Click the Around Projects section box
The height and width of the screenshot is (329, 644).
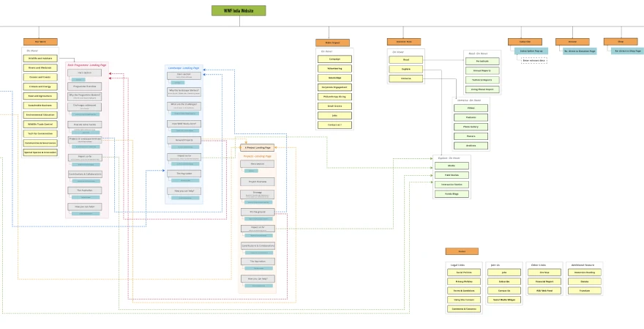(184, 140)
